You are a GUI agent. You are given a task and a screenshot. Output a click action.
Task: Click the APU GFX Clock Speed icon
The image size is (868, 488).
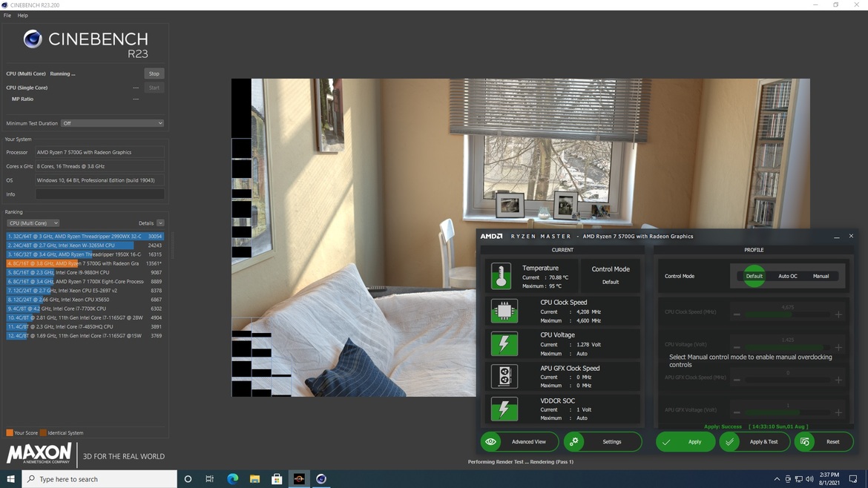504,376
